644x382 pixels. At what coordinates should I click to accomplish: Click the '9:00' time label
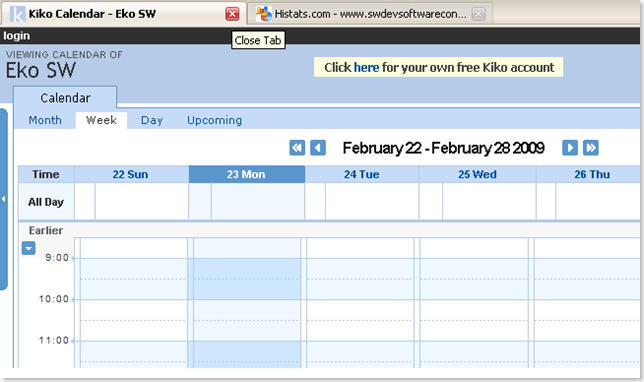[57, 258]
